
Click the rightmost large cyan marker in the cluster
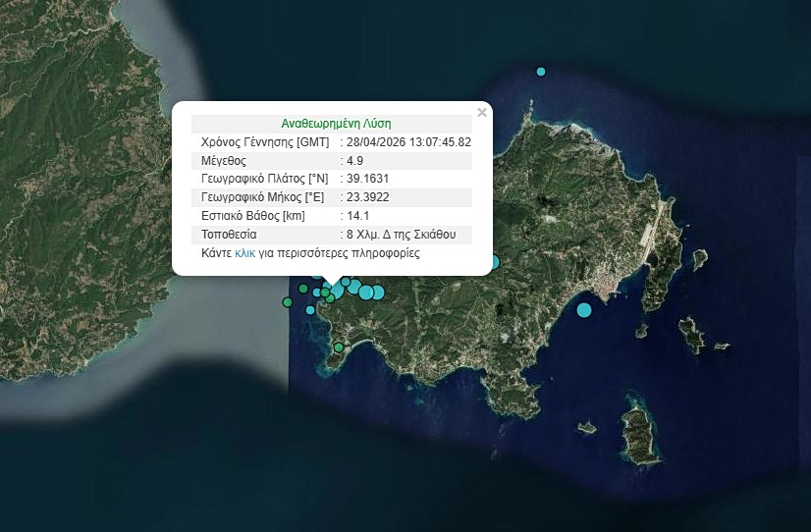377,292
